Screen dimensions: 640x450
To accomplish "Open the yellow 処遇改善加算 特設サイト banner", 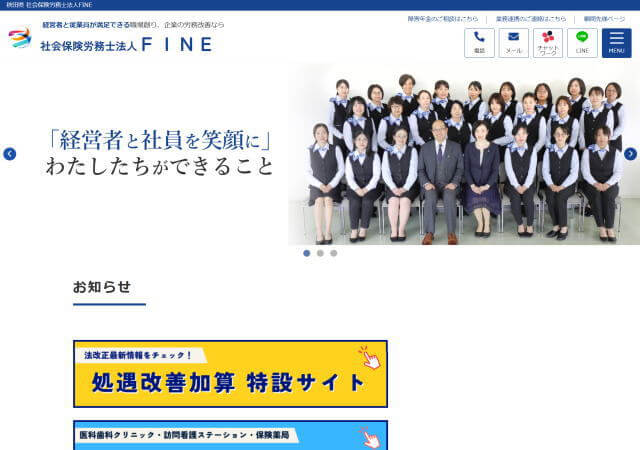I will tap(230, 374).
